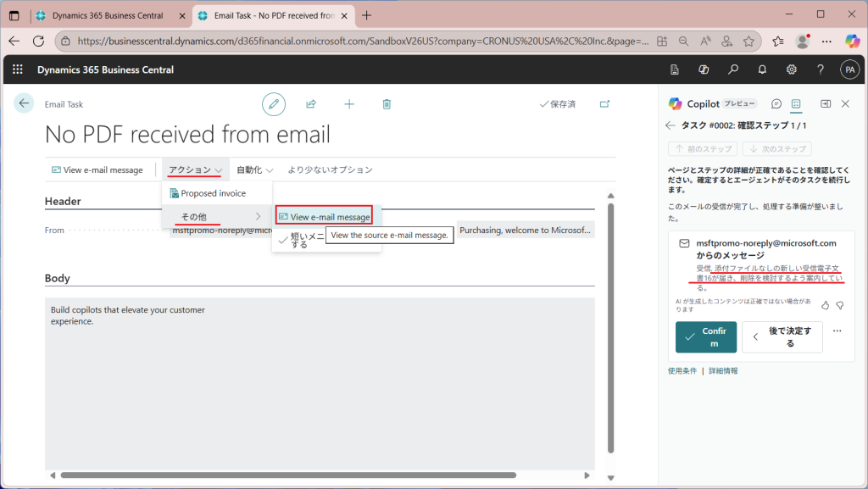The height and width of the screenshot is (489, 868).
Task: Switch to the Dynamics 365 Business Central tab
Action: [x=108, y=15]
